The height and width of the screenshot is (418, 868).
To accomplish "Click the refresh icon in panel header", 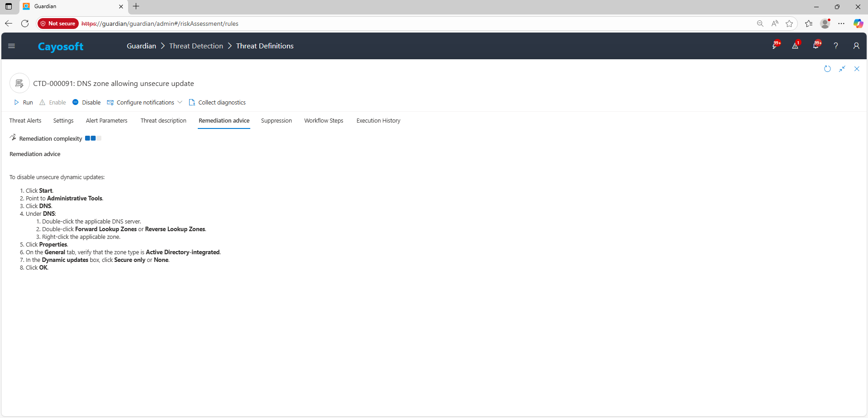I will pos(827,69).
